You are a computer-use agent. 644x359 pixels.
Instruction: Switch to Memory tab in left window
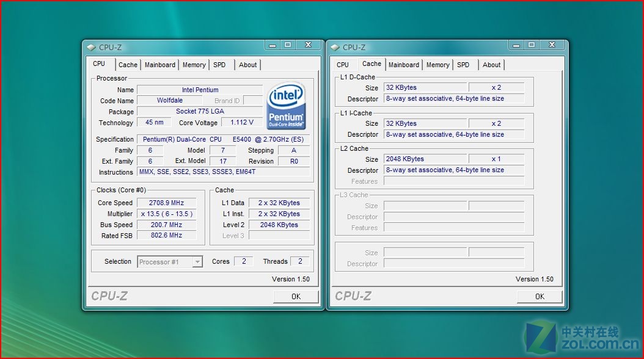click(x=194, y=65)
